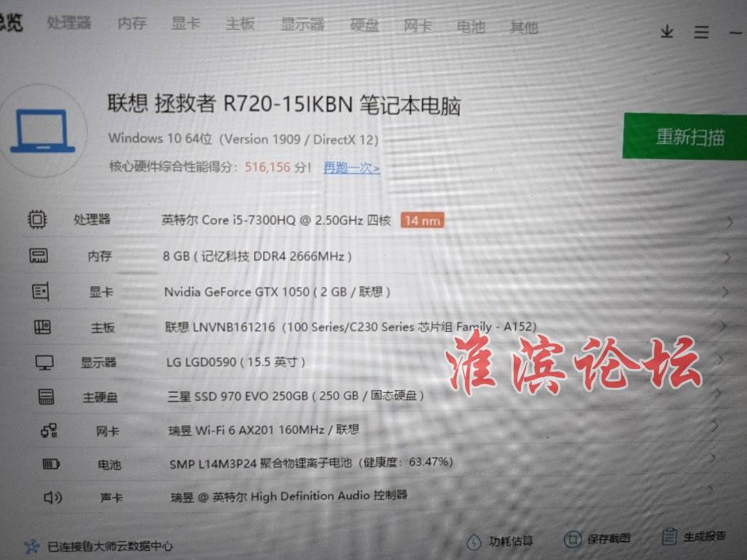Screen dimensions: 747x560
Task: Click the 主硬盘 row label
Action: [100, 397]
